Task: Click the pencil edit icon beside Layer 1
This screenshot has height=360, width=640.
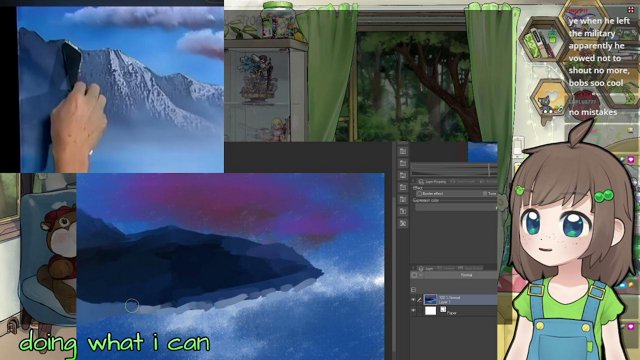Action: click(419, 300)
